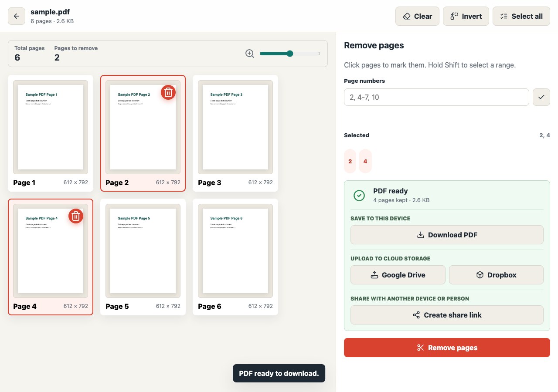Invert the page selection

pyautogui.click(x=466, y=16)
